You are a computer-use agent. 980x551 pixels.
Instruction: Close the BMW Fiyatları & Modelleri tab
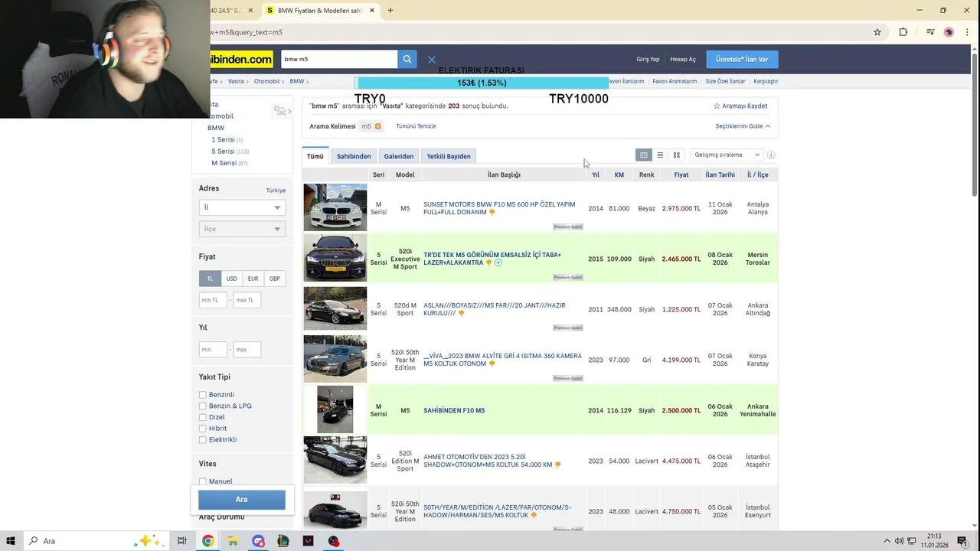[x=372, y=11]
